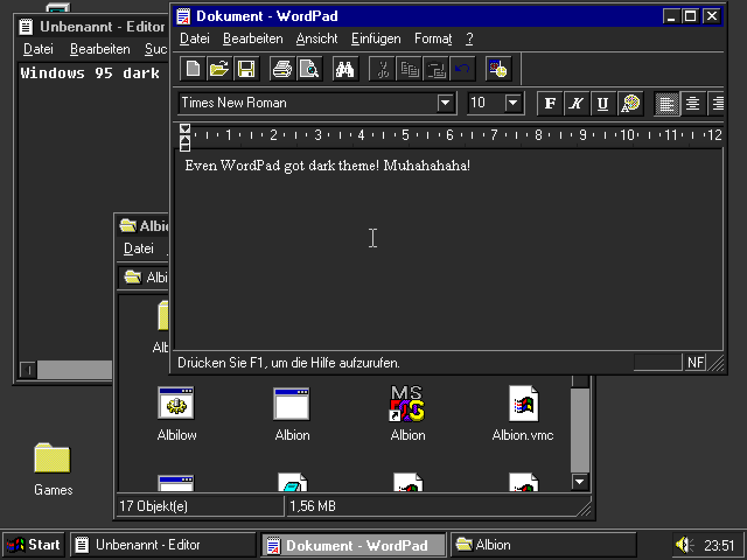Screen dimensions: 747x560
Task: Click WordPad window resize grip
Action: 716,363
